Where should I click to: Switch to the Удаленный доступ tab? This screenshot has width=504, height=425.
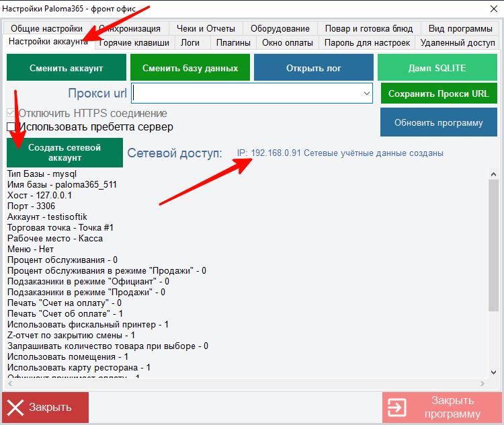(x=458, y=42)
